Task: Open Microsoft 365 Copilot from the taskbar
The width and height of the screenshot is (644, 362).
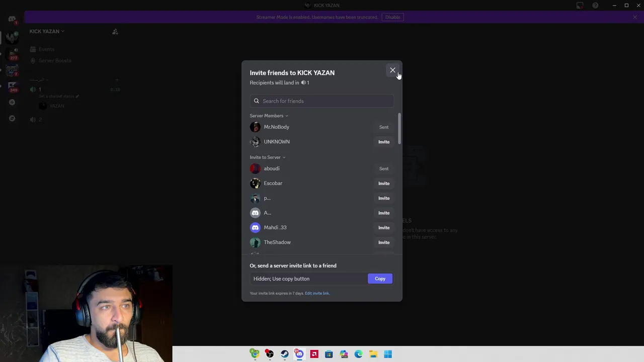Action: point(344,354)
